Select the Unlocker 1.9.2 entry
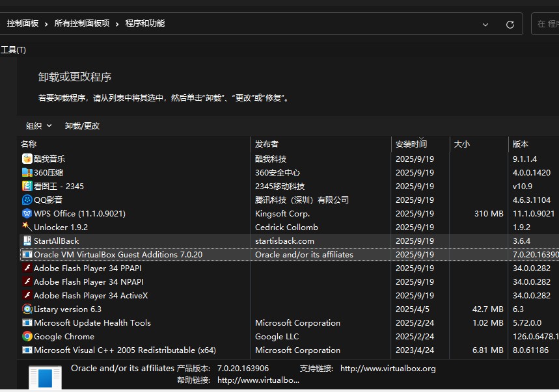The image size is (559, 392). tap(61, 227)
